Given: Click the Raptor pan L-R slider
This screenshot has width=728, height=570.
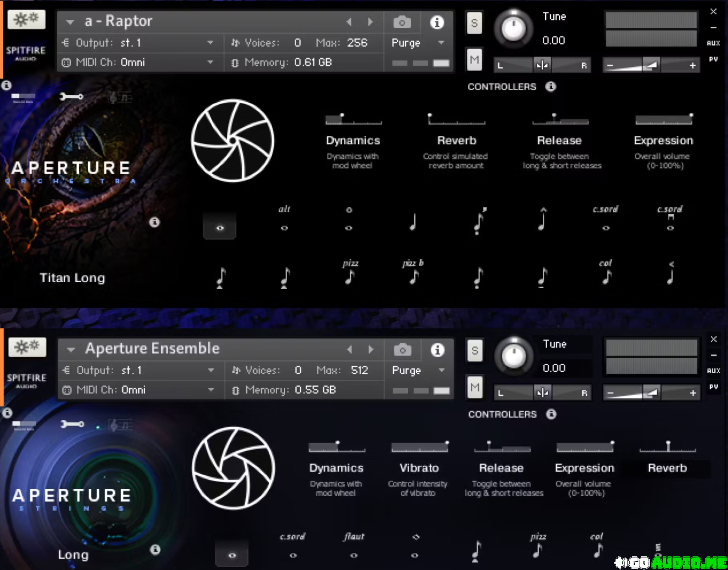Looking at the screenshot, I should tap(542, 65).
